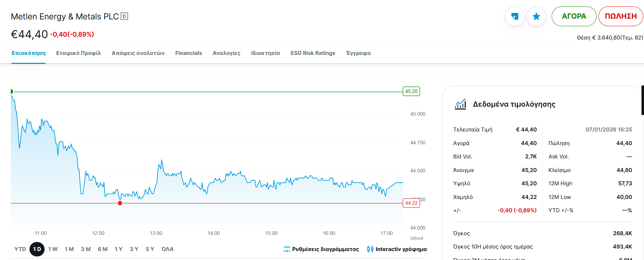Screen dimensions: 644x260
Task: Select the YTD chart period
Action: pyautogui.click(x=20, y=249)
